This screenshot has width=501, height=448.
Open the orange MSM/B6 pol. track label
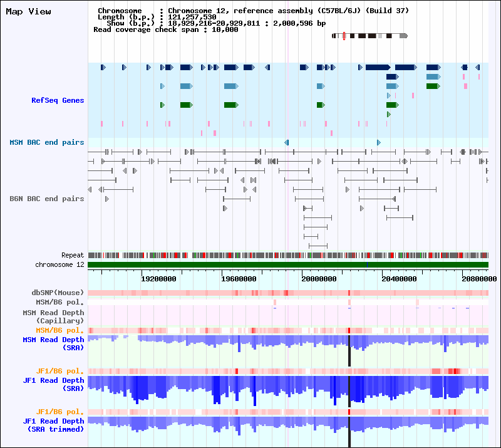click(59, 330)
